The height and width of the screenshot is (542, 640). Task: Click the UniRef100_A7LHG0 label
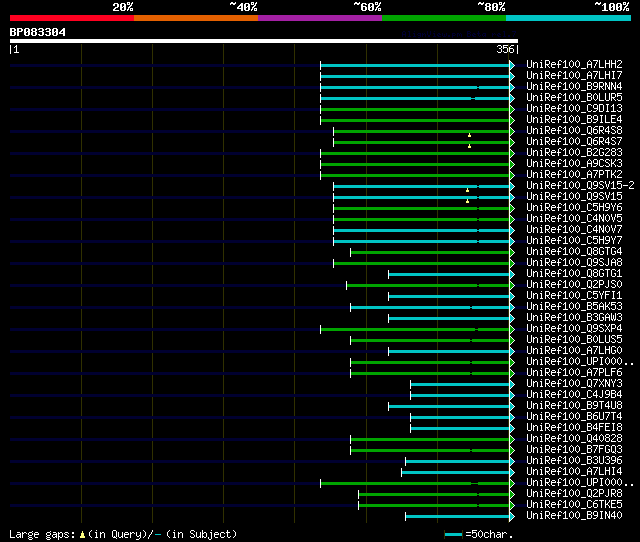click(574, 351)
